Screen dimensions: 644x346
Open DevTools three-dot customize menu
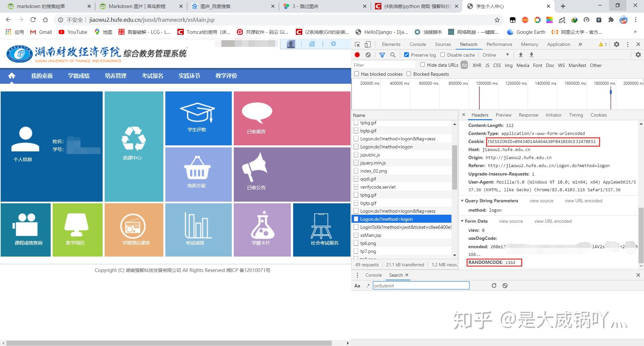coord(628,44)
